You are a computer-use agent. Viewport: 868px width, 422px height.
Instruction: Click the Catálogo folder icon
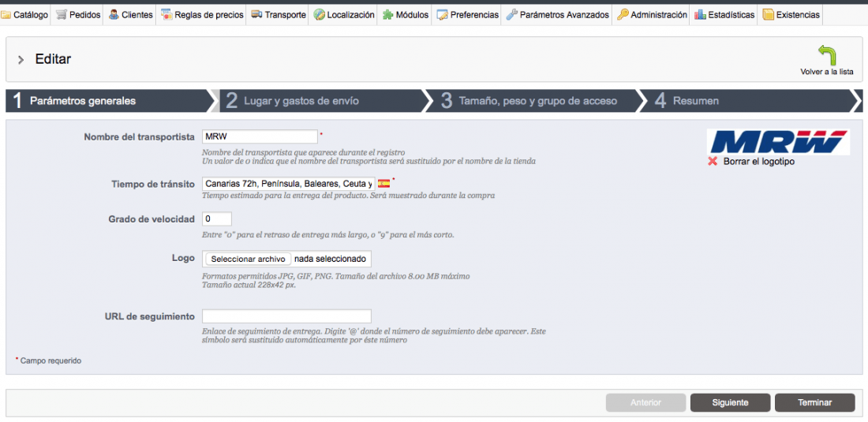[6, 15]
